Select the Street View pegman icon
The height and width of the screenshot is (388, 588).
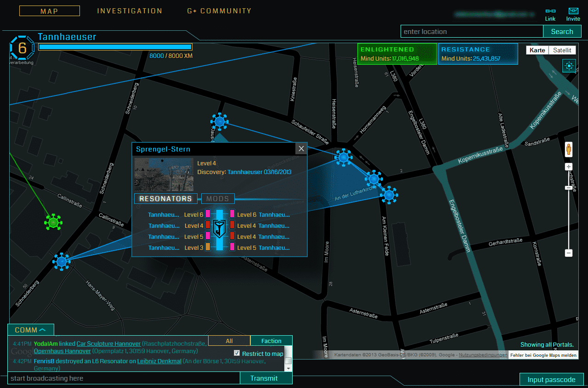569,149
